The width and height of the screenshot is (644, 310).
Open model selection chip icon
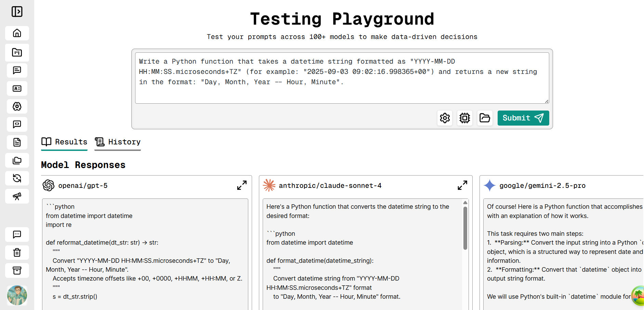coord(464,118)
